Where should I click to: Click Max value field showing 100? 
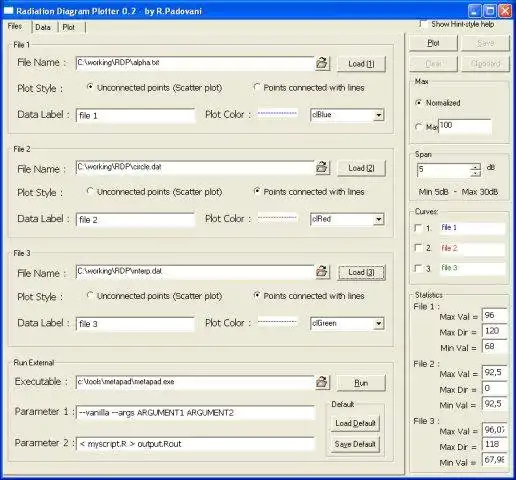coord(465,126)
